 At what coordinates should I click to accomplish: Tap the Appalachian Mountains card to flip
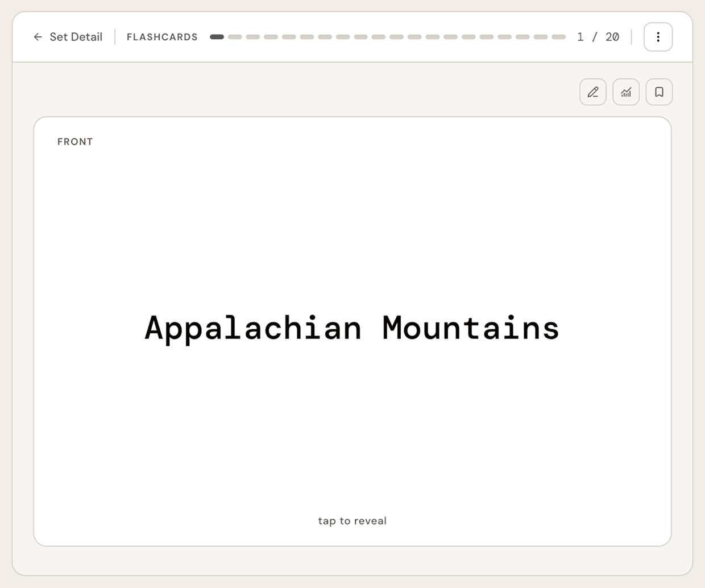pos(353,332)
